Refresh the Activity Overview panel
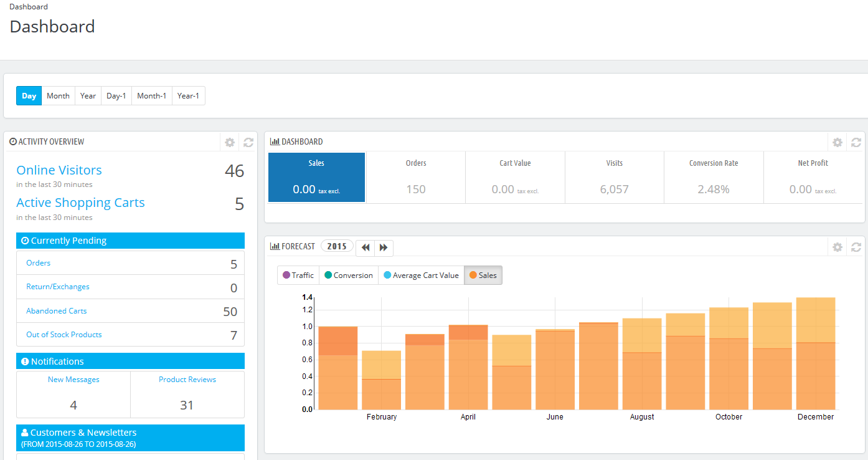Screen dimensions: 868x460 (248, 142)
